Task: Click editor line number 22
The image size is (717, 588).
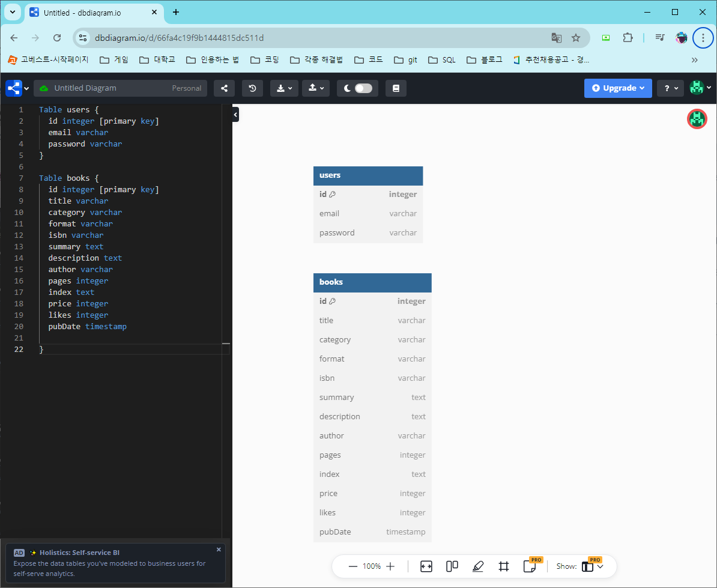Action: 18,350
